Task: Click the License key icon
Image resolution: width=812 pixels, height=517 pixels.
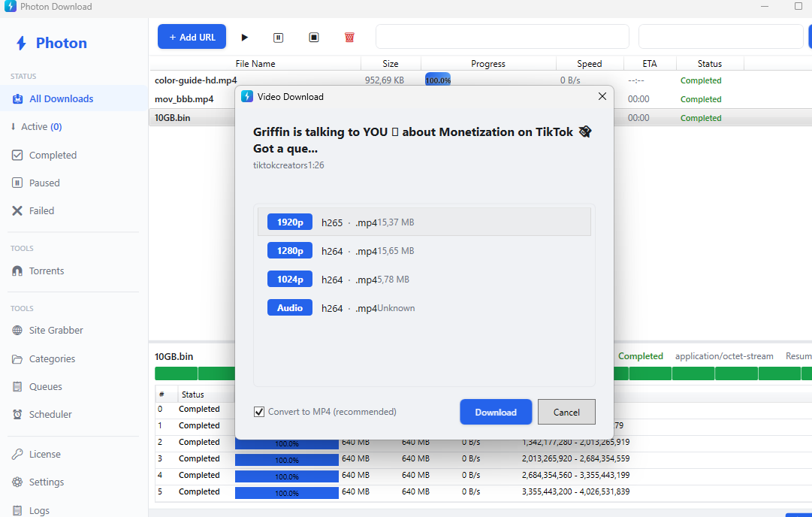Action: click(x=17, y=455)
